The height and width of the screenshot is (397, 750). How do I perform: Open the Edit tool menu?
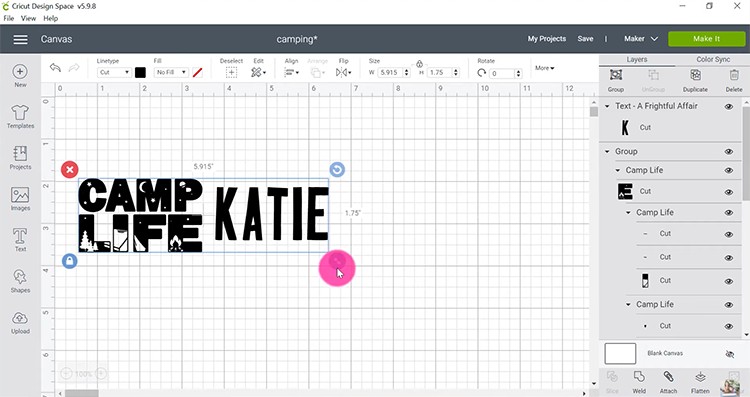tap(258, 72)
